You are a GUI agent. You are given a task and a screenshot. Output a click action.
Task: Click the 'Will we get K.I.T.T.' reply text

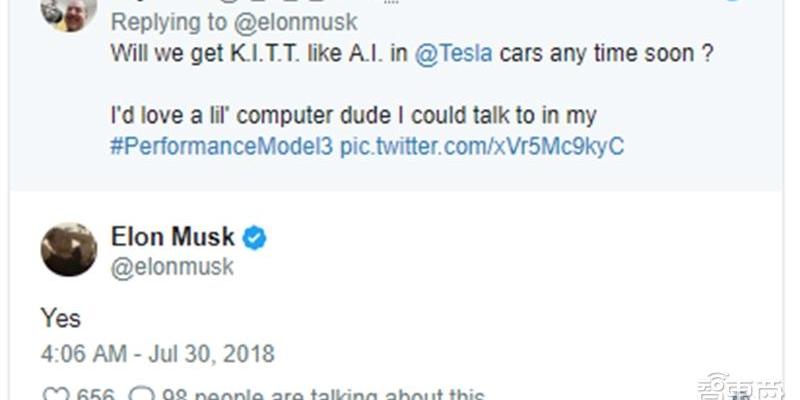click(x=240, y=56)
